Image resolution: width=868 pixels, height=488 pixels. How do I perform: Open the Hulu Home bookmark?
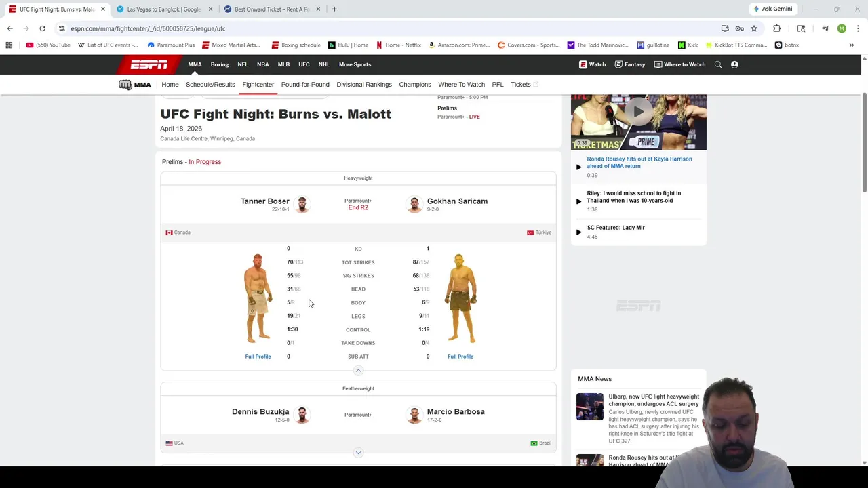click(x=348, y=45)
